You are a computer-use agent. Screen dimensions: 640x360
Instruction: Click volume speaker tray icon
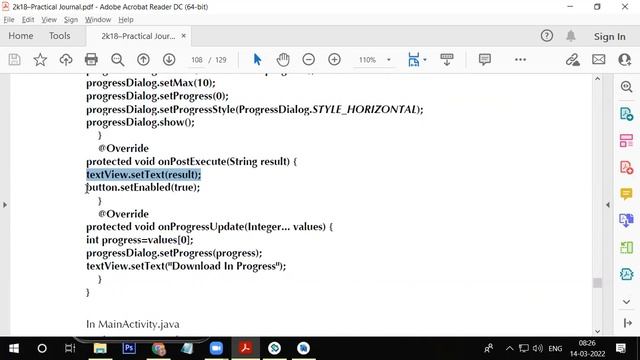537,348
